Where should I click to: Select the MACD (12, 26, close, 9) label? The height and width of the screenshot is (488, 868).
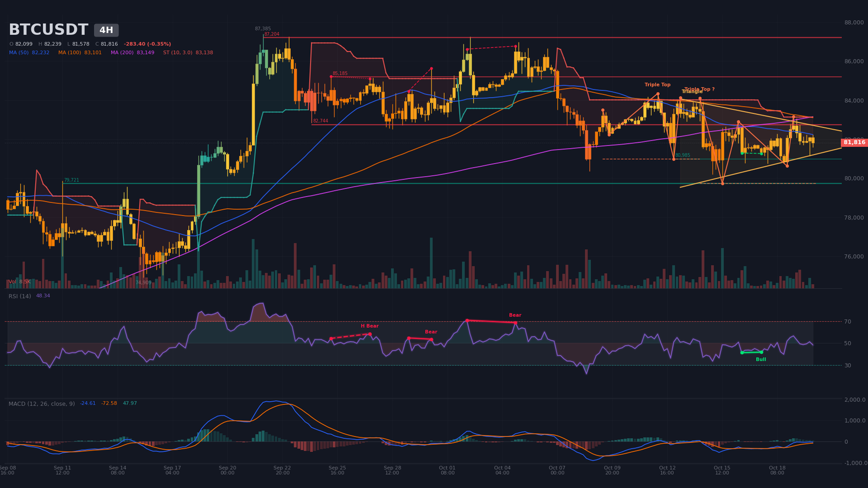[x=42, y=404]
